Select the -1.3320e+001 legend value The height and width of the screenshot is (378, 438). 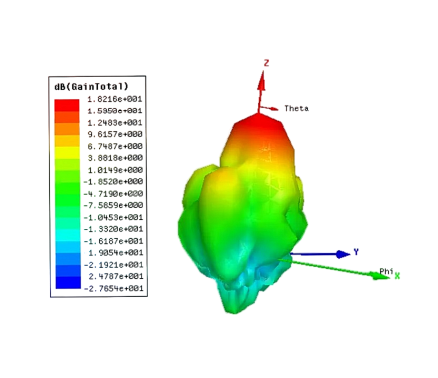[x=113, y=229]
